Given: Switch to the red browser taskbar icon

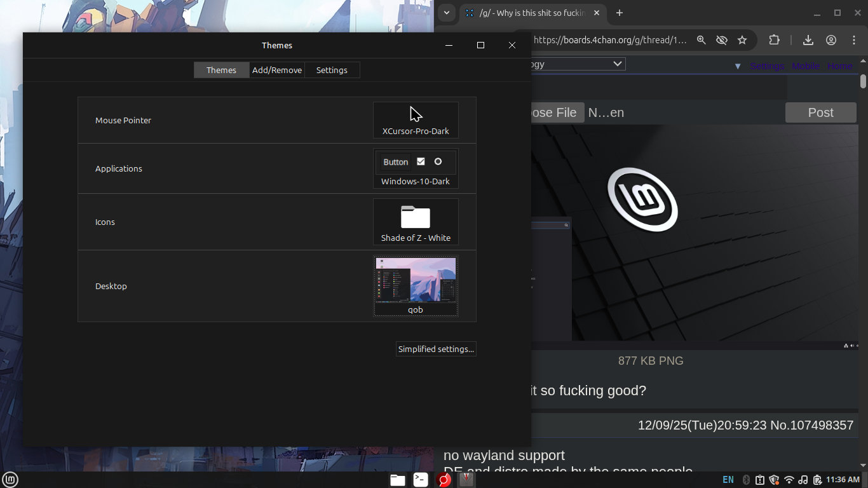Looking at the screenshot, I should (444, 480).
